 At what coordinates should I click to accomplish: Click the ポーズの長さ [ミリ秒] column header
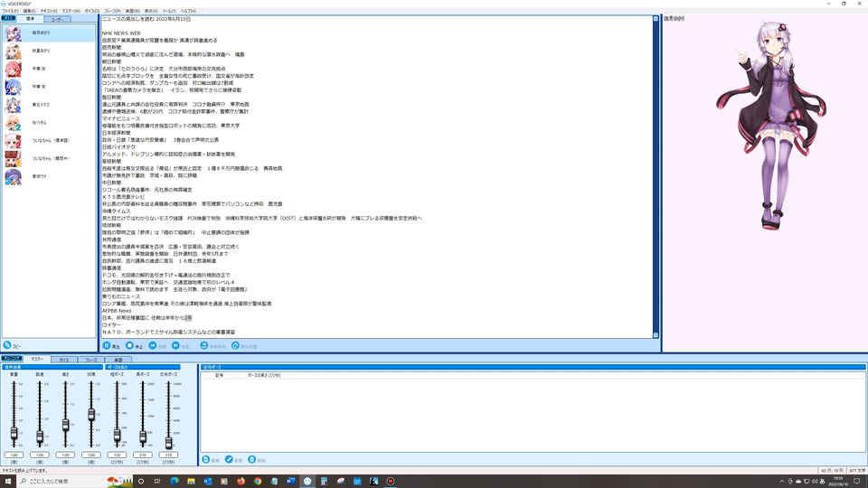pyautogui.click(x=264, y=375)
